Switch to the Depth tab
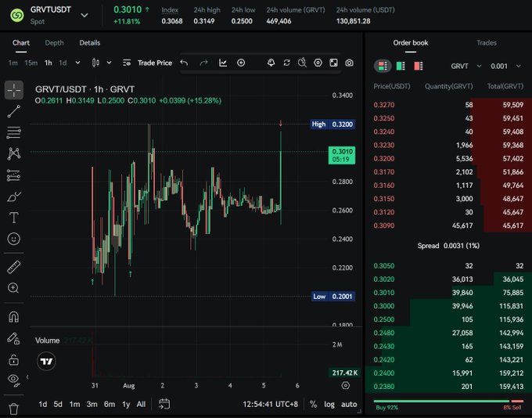 (54, 43)
